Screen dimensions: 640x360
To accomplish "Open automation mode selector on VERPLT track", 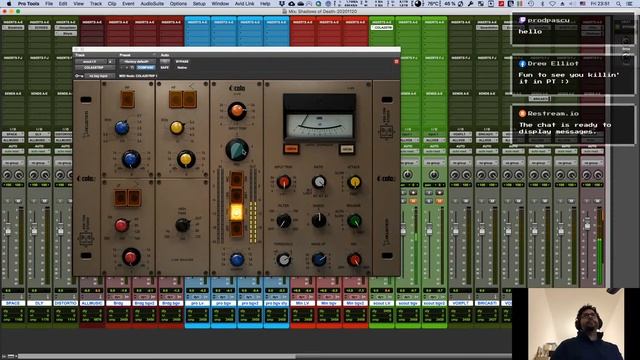I will [460, 151].
